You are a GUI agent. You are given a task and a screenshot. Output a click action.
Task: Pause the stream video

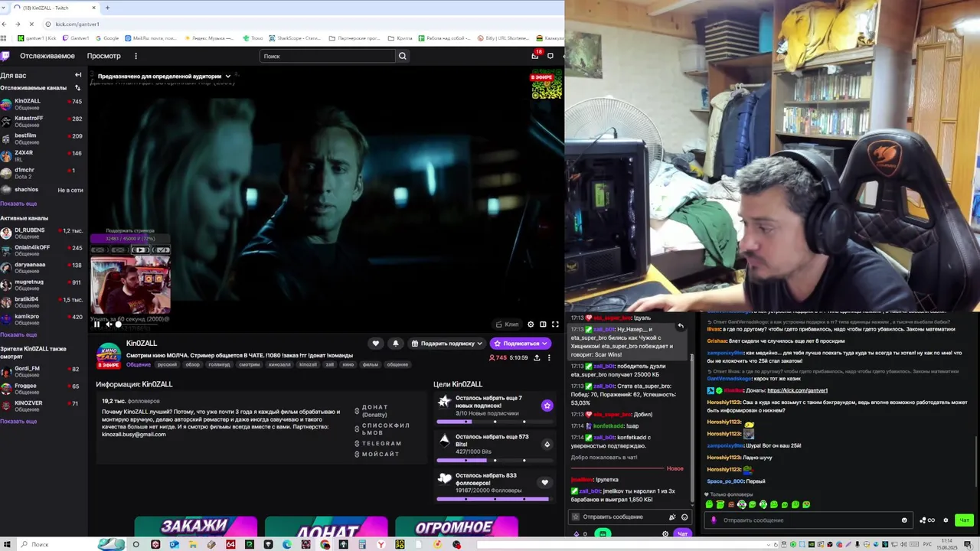96,324
